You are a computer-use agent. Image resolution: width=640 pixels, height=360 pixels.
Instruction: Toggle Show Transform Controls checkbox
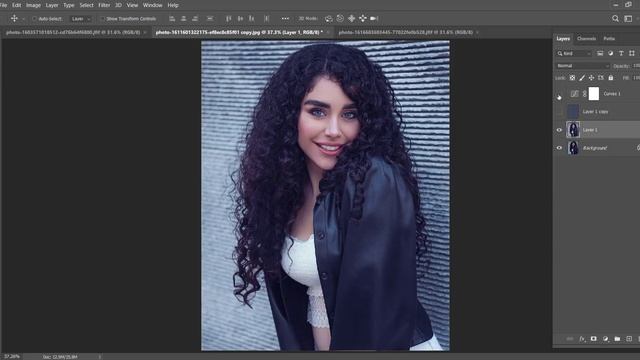102,19
